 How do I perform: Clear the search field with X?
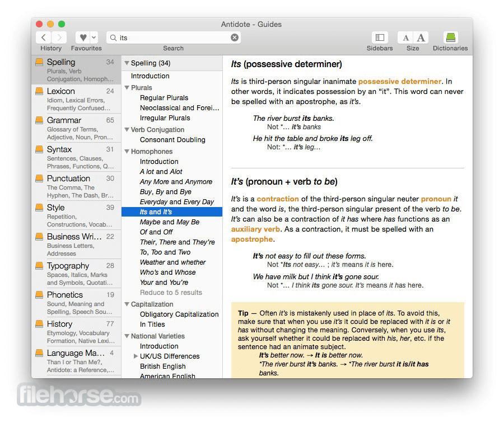click(235, 37)
